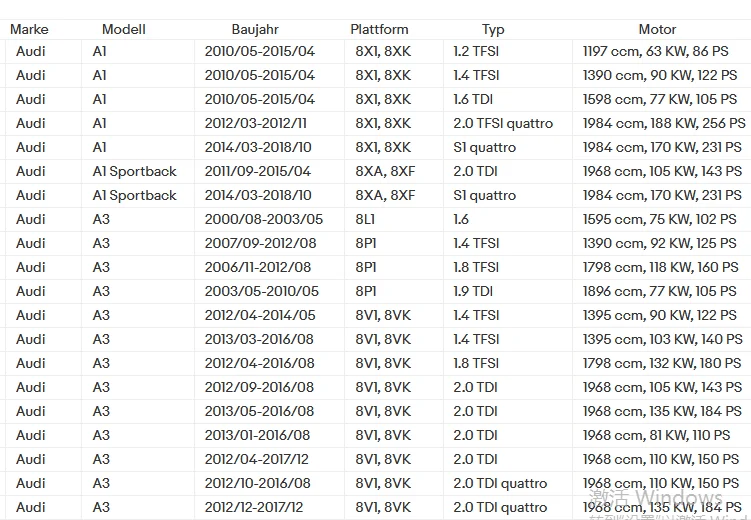Click the 1968 ccm, 81 KW, 110 PS cell
The width and height of the screenshot is (751, 520).
point(662,435)
